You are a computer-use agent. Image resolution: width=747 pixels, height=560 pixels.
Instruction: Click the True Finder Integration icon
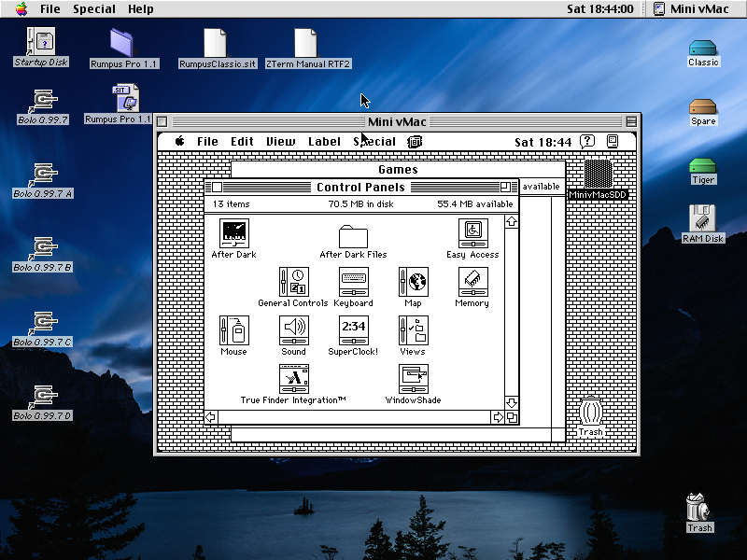[x=293, y=379]
